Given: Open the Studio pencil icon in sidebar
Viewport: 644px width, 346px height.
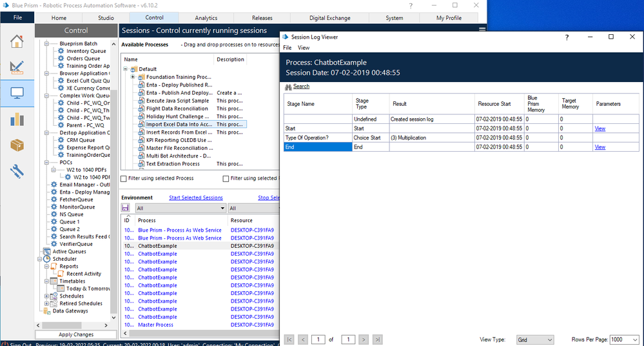Looking at the screenshot, I should coord(17,67).
